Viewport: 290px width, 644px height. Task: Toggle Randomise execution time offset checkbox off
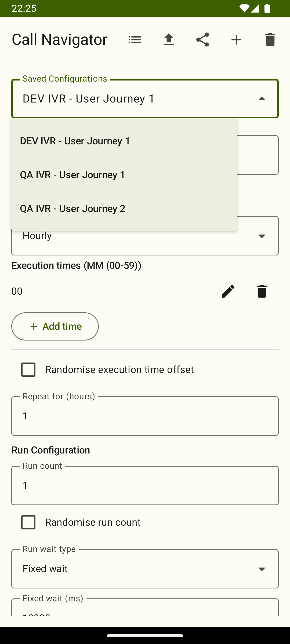[x=28, y=369]
